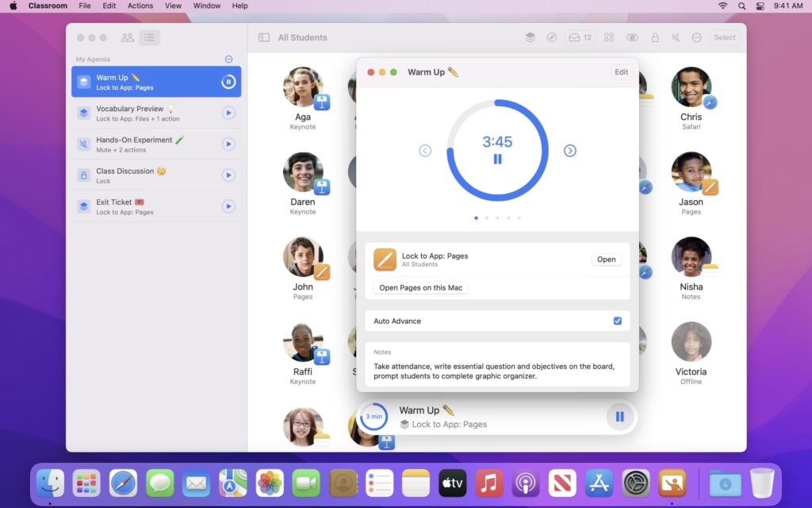
Task: Click the Open Pages on this Mac button
Action: 421,287
